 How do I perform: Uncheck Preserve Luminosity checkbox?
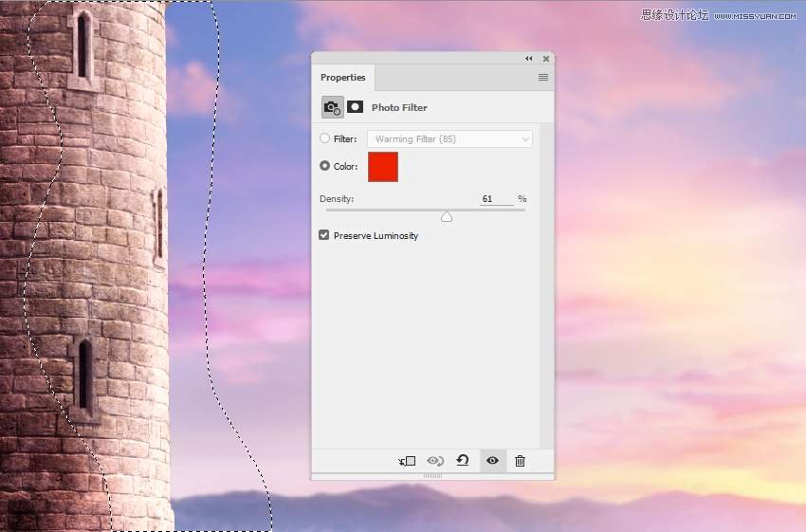pyautogui.click(x=324, y=235)
